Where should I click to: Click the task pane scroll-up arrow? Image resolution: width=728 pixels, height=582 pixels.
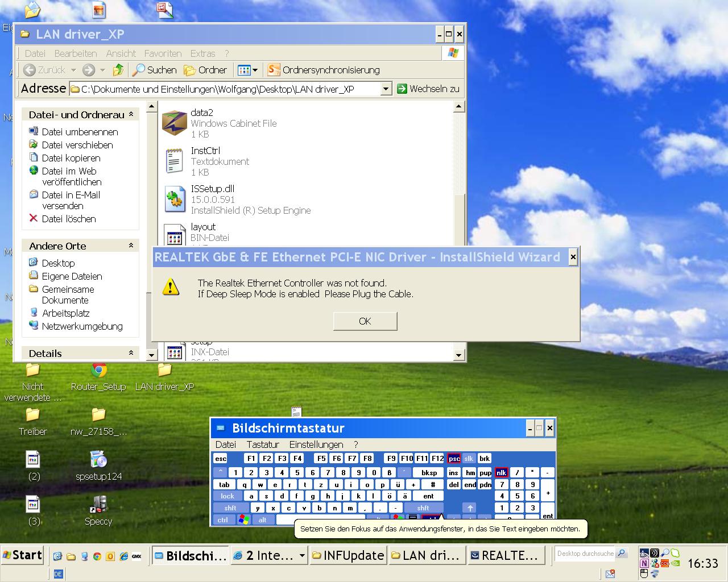click(x=151, y=106)
